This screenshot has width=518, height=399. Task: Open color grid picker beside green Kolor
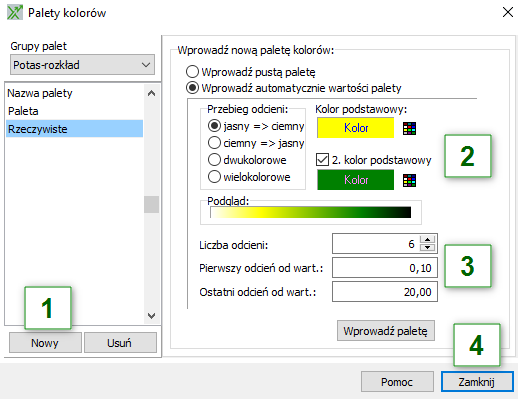click(x=409, y=181)
